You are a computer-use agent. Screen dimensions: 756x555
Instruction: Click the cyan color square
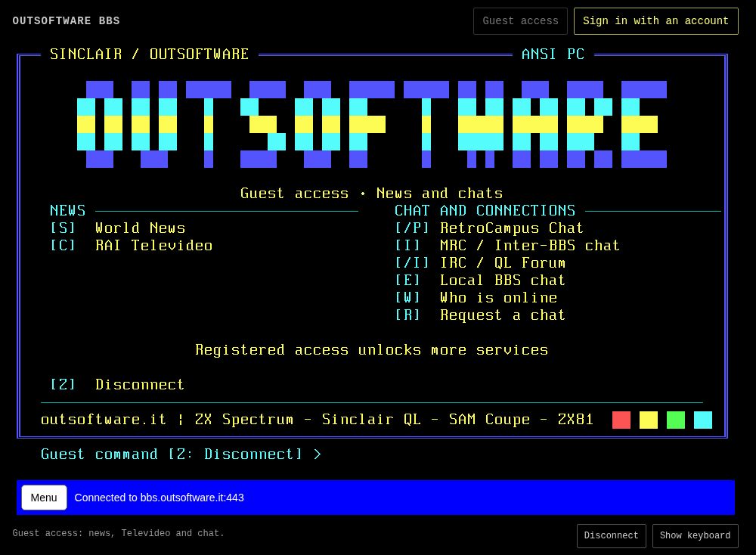click(703, 420)
